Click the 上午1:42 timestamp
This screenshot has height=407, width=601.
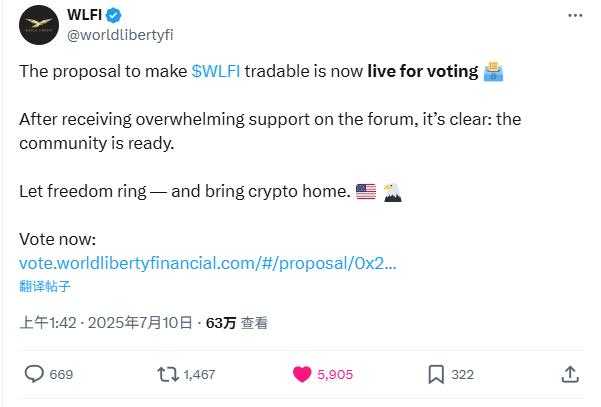[x=48, y=323]
